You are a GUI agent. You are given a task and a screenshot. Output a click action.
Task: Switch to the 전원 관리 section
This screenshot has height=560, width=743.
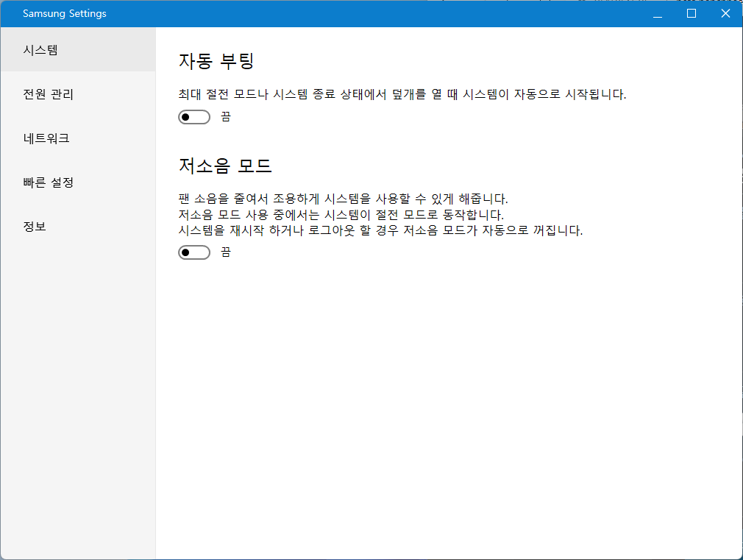(x=49, y=94)
